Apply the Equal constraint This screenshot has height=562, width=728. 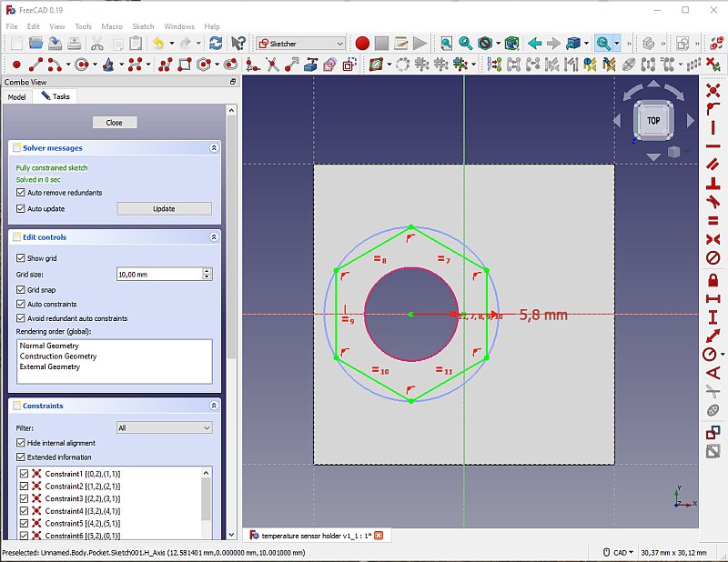coord(713,221)
